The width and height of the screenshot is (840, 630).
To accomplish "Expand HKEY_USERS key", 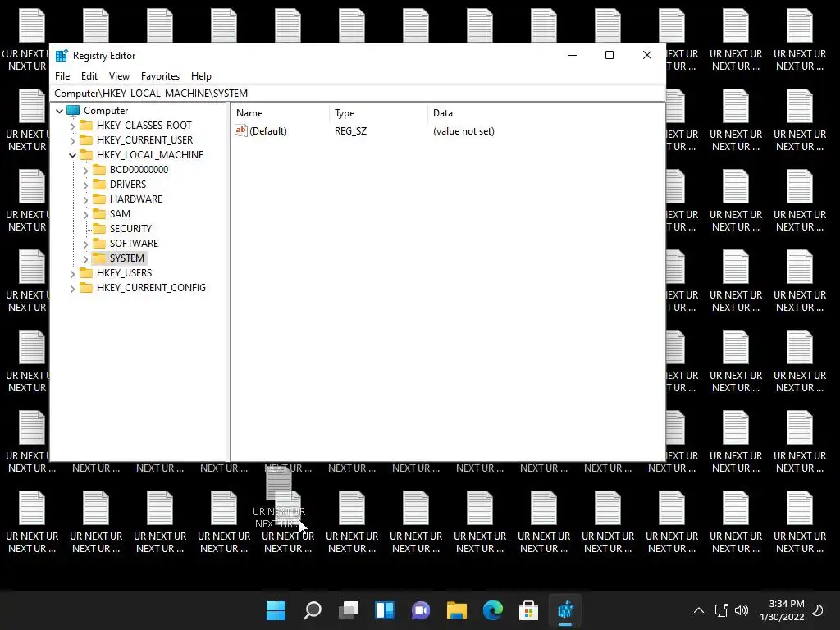I will pyautogui.click(x=72, y=273).
